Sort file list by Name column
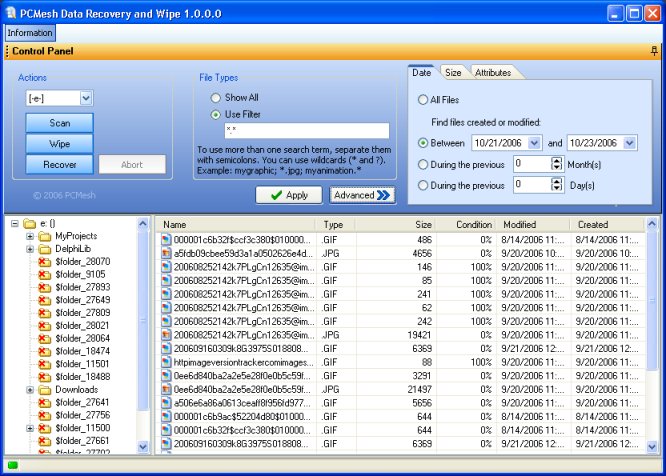The width and height of the screenshot is (666, 476). coord(236,225)
